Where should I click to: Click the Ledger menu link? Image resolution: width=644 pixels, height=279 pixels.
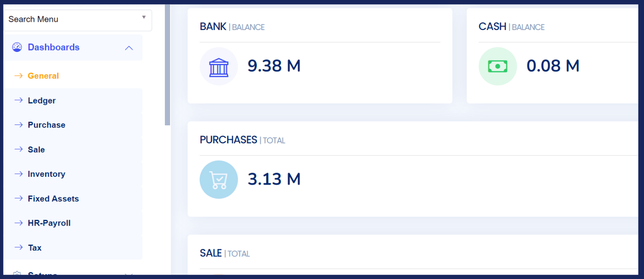click(x=42, y=100)
